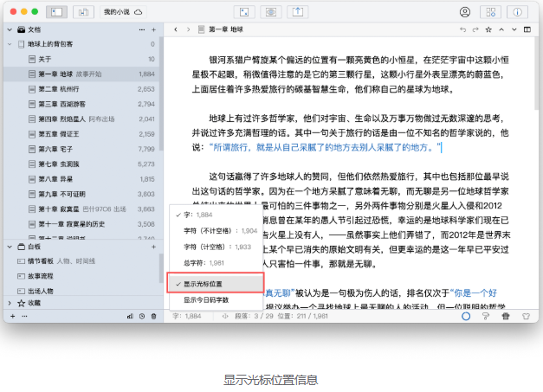
Task: Collapse the 白板 section chevron
Action: [10, 247]
